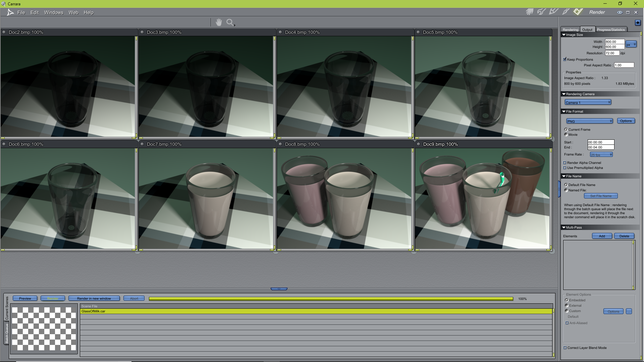
Task: Select the Zoom magnifier tool
Action: (x=230, y=22)
